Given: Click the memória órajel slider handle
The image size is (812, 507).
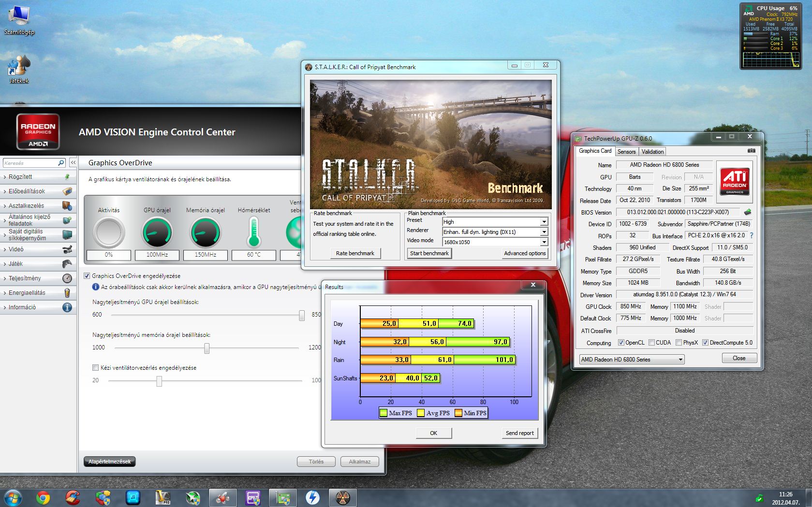Looking at the screenshot, I should coord(207,348).
